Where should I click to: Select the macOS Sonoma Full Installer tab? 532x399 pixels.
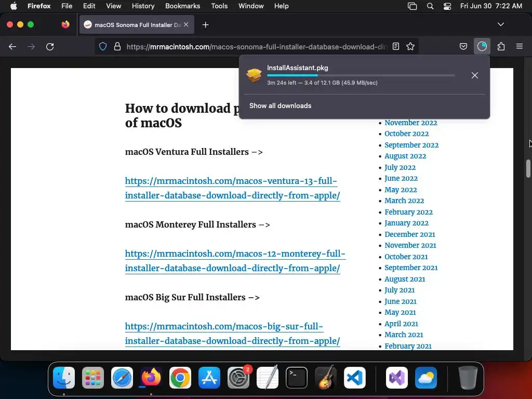click(x=137, y=25)
